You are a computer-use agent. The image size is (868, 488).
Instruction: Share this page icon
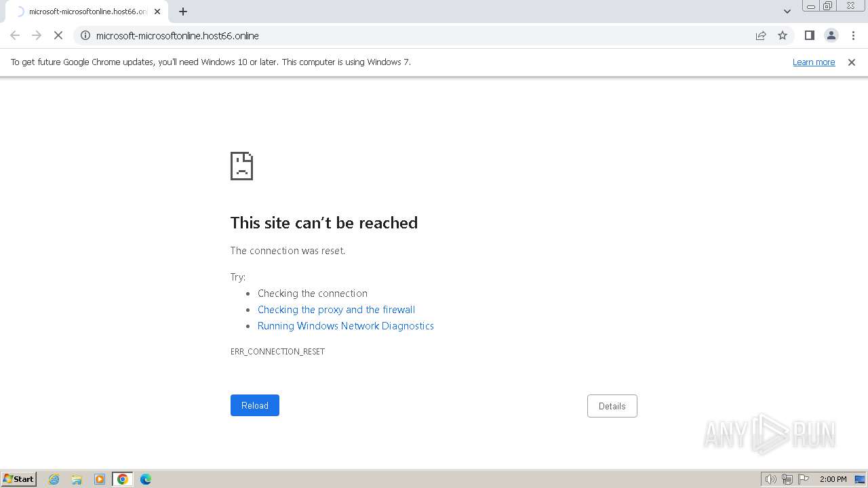tap(761, 35)
